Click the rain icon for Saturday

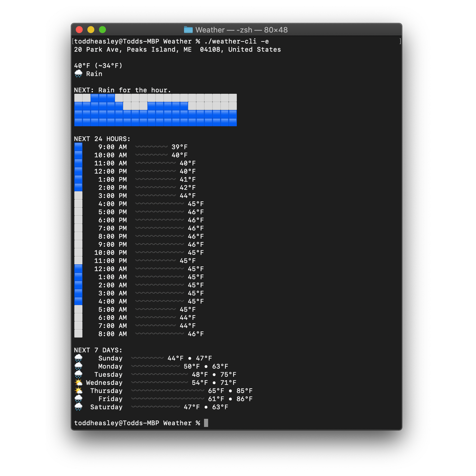(x=78, y=407)
